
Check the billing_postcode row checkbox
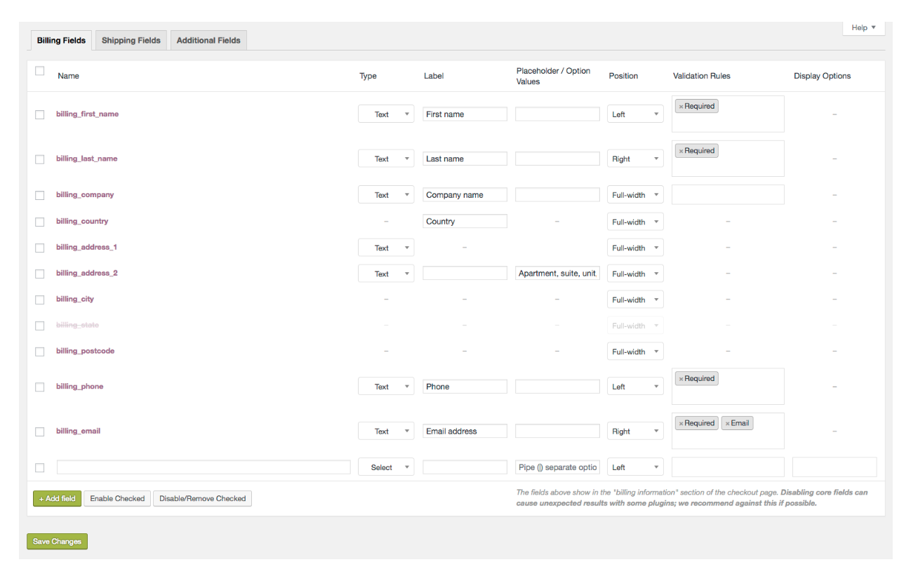point(39,352)
